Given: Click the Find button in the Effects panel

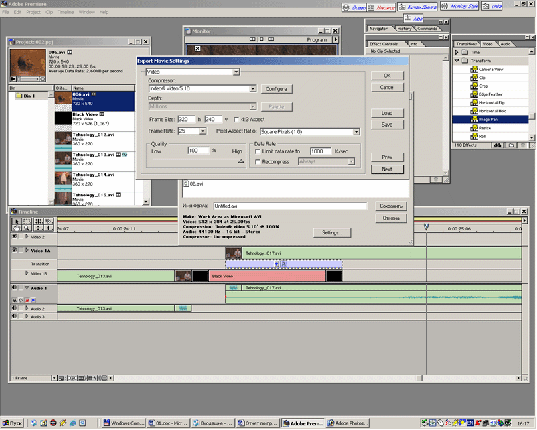Looking at the screenshot, I should point(497,145).
